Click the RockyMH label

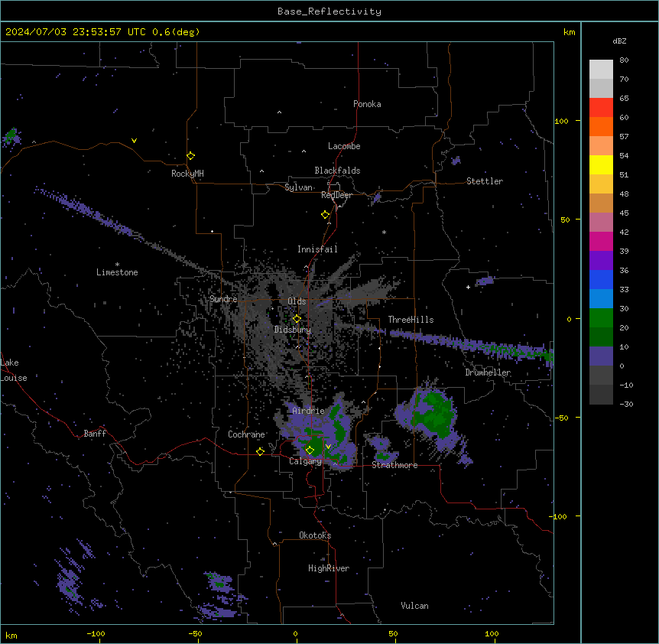click(x=187, y=174)
